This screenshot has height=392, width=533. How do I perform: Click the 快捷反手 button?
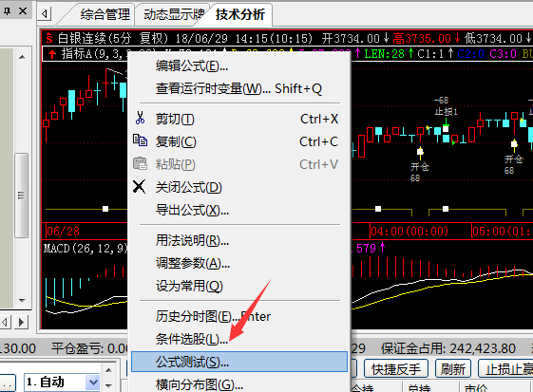395,369
